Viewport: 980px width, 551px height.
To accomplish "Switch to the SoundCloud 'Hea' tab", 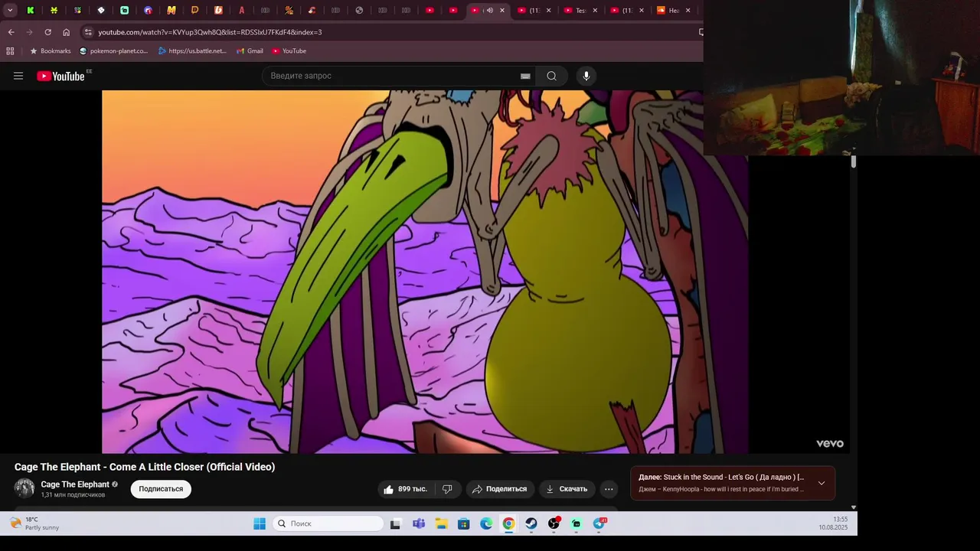I will click(x=674, y=11).
